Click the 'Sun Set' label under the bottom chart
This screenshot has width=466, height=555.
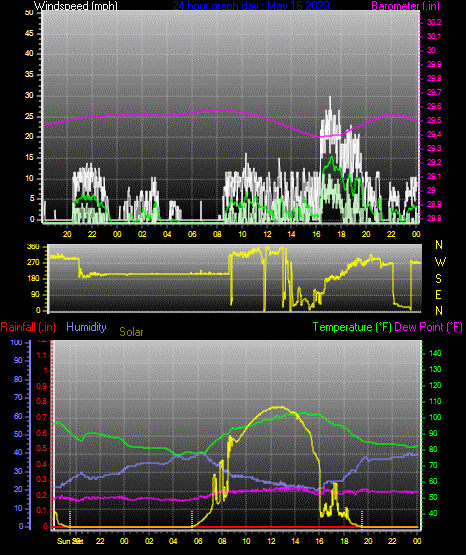pos(70,541)
